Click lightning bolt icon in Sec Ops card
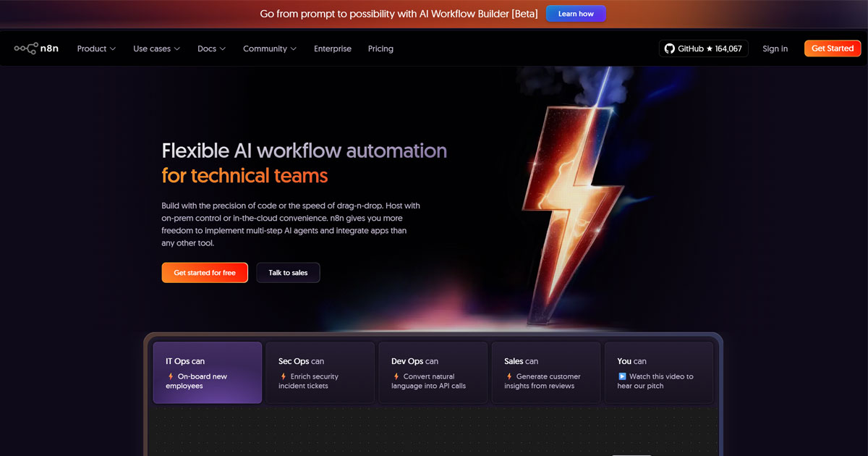 click(x=284, y=376)
